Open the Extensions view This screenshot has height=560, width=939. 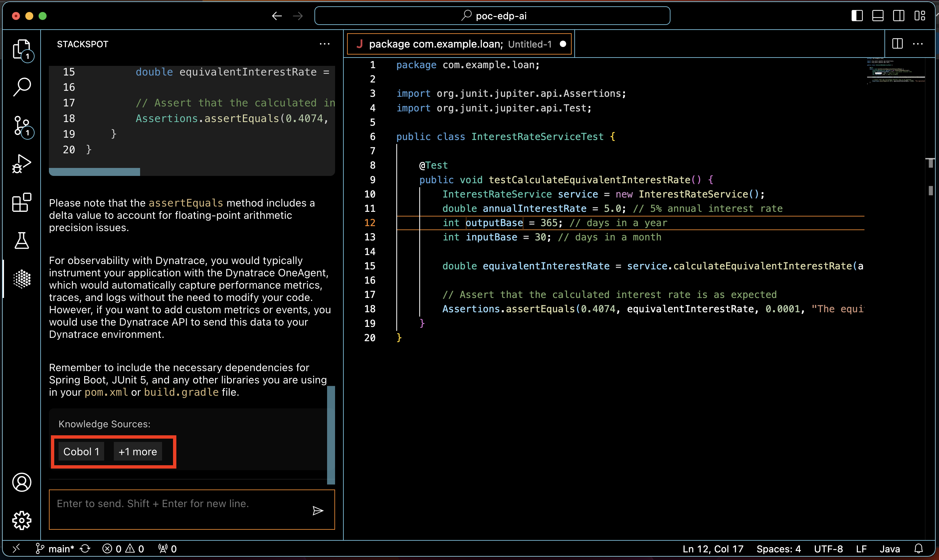tap(22, 203)
